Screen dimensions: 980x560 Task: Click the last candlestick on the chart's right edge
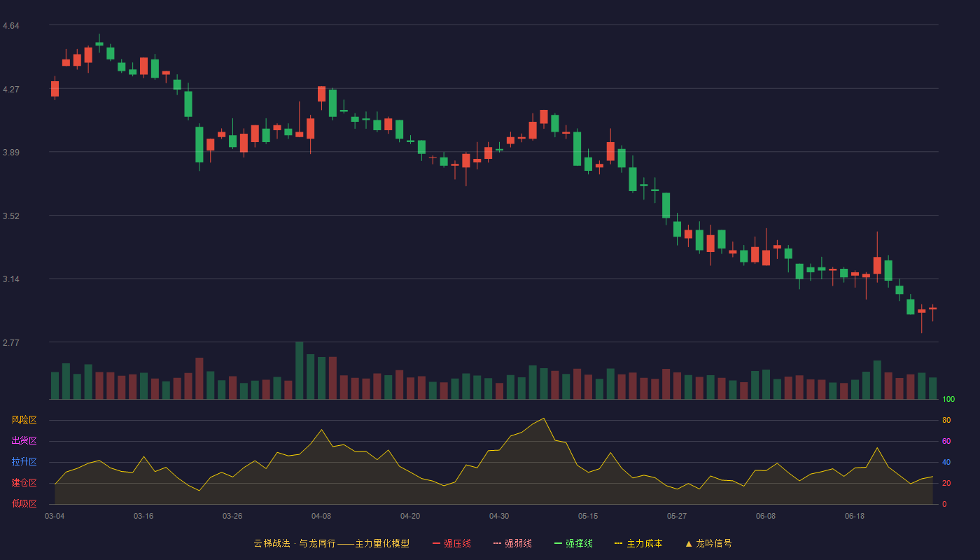click(x=932, y=309)
